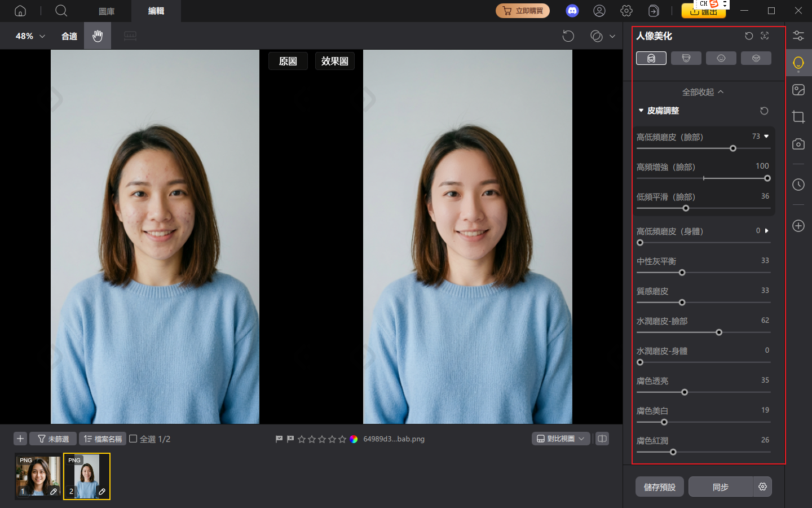The height and width of the screenshot is (508, 812).
Task: Reset the 皮膚調整 section settings
Action: 764,111
